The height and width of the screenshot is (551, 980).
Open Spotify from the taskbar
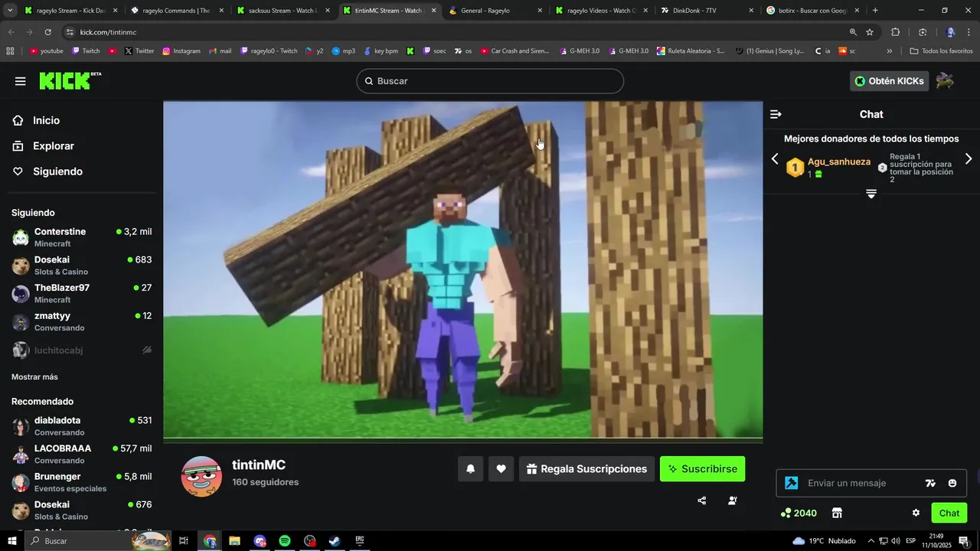pyautogui.click(x=285, y=541)
